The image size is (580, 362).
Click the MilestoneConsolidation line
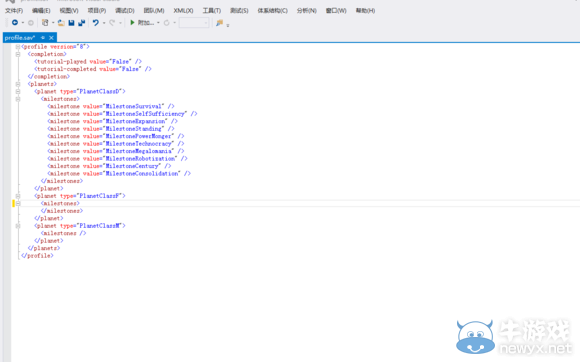point(119,173)
